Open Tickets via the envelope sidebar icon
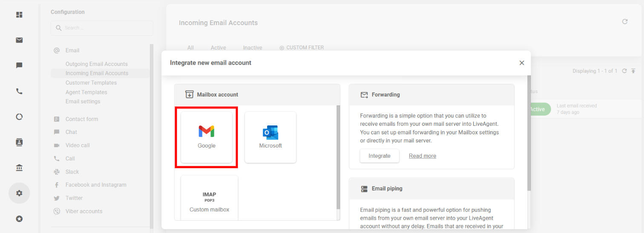This screenshot has height=233, width=644. [x=19, y=40]
